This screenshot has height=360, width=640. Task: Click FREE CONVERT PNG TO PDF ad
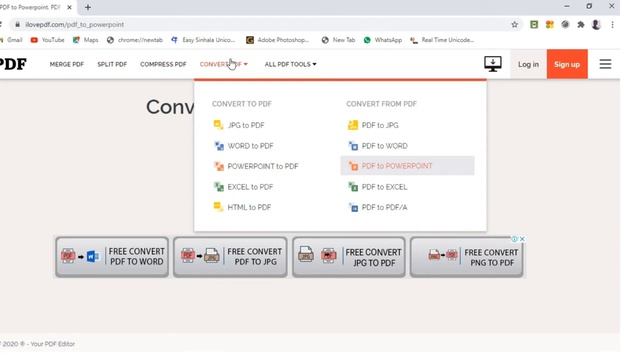[467, 257]
